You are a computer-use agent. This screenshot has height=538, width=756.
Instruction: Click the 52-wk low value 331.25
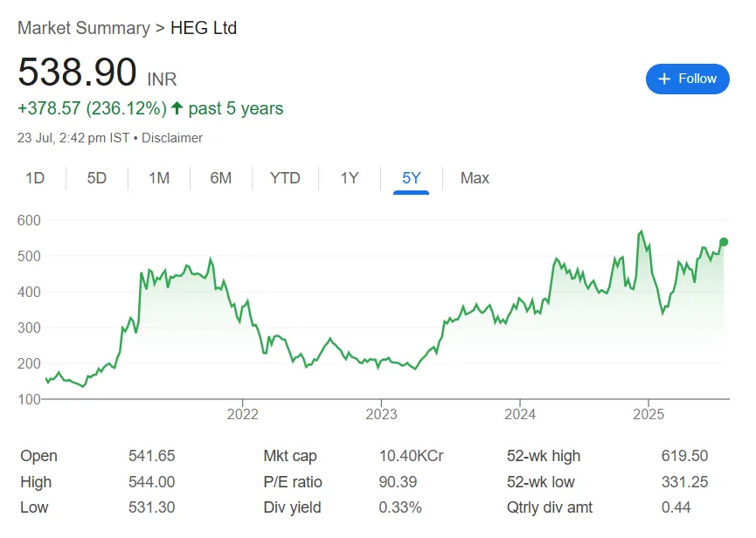(684, 481)
